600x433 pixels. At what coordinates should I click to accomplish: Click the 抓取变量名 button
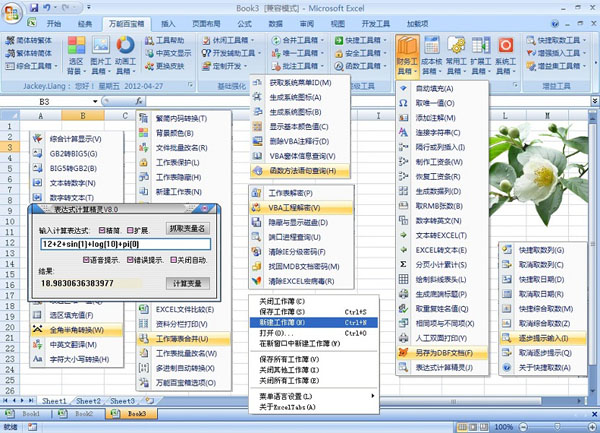pos(188,229)
